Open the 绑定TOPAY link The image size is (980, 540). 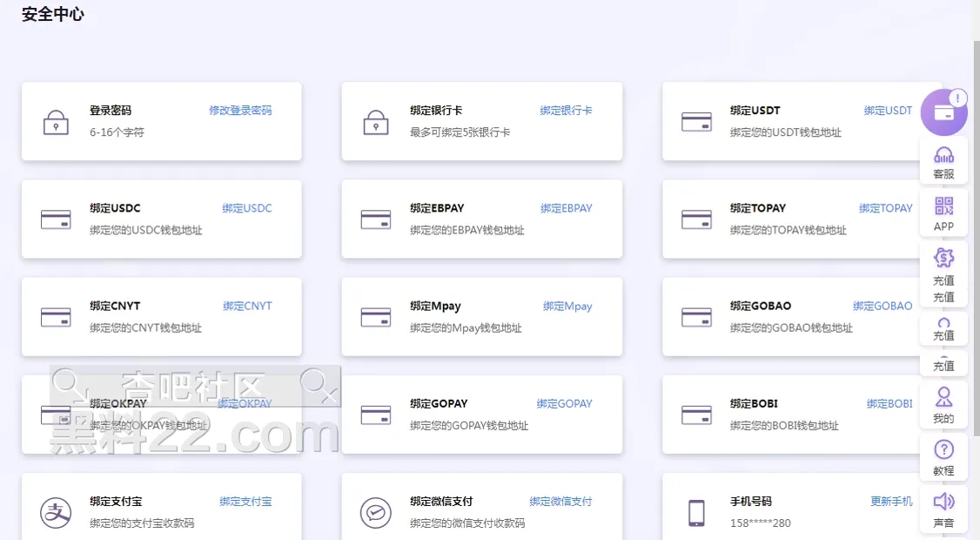885,208
